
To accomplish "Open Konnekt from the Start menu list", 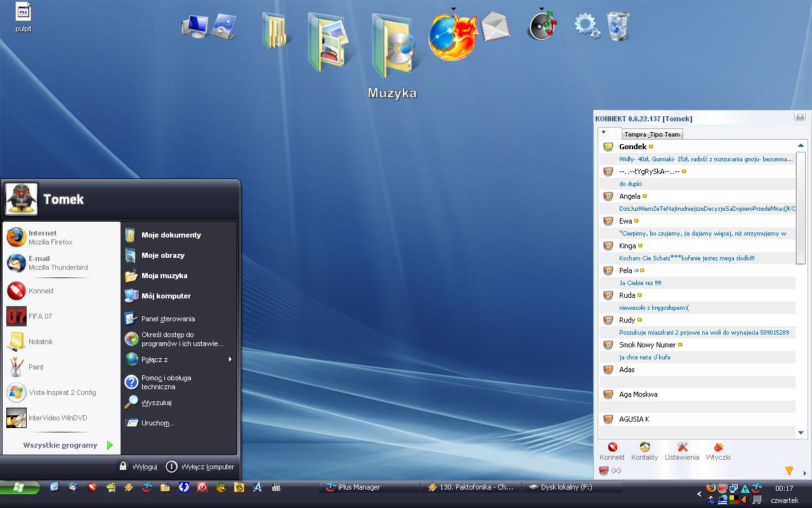I will pyautogui.click(x=61, y=291).
